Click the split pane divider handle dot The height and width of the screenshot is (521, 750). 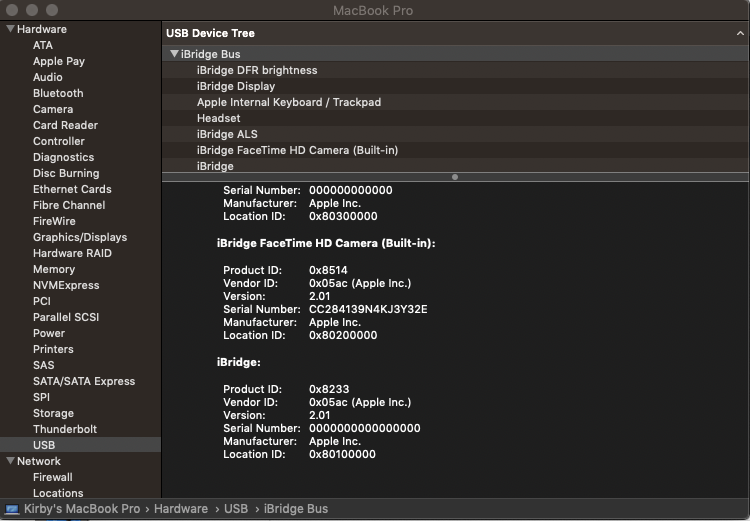point(455,177)
